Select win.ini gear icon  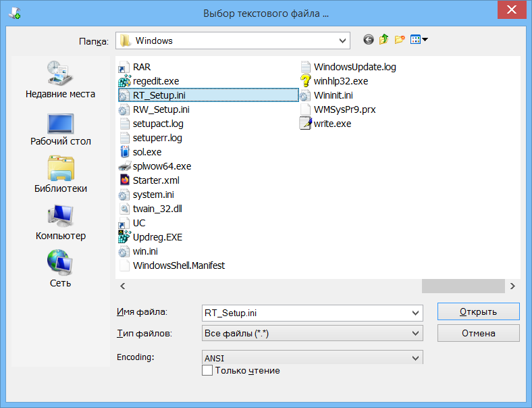coord(124,251)
